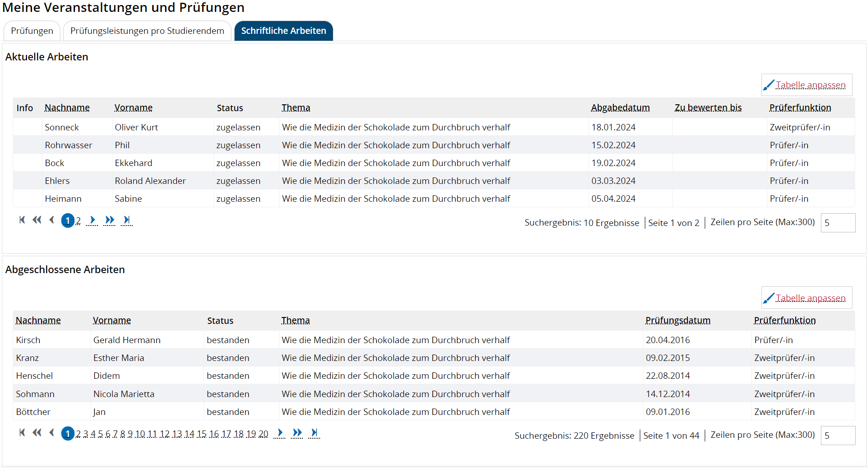
Task: Sort Aktuelle Arbeiten by Nachname
Action: (67, 108)
